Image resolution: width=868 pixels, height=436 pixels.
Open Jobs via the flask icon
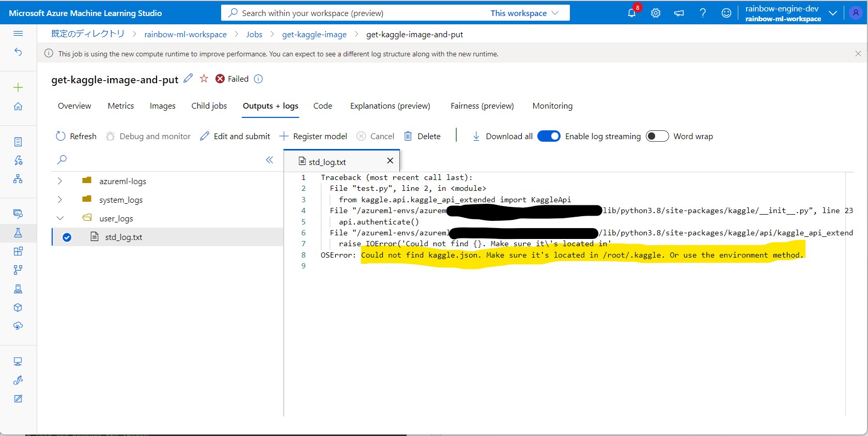pyautogui.click(x=18, y=233)
